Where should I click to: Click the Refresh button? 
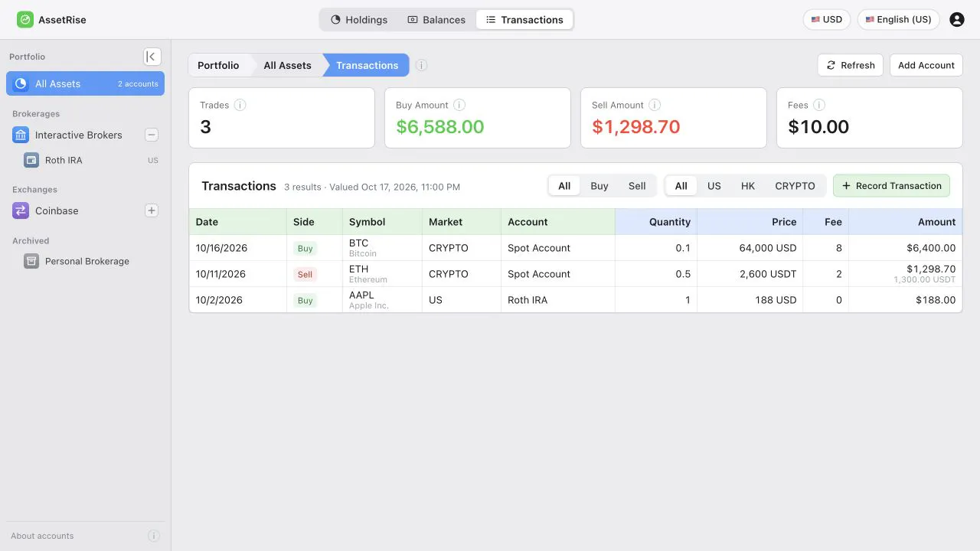coord(851,66)
